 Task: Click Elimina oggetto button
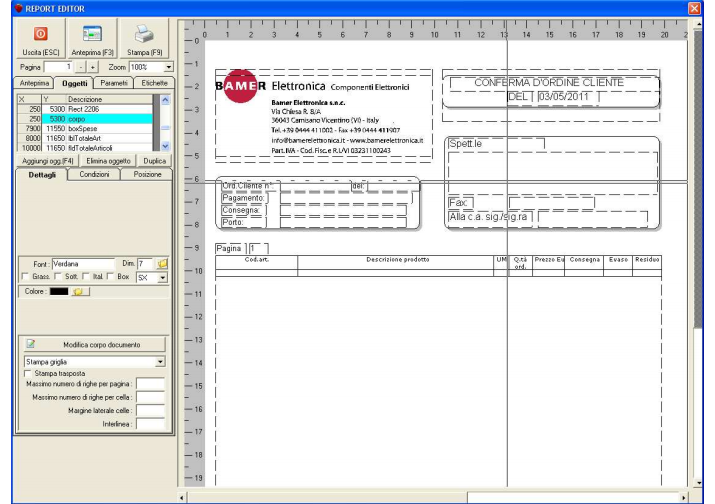108,161
